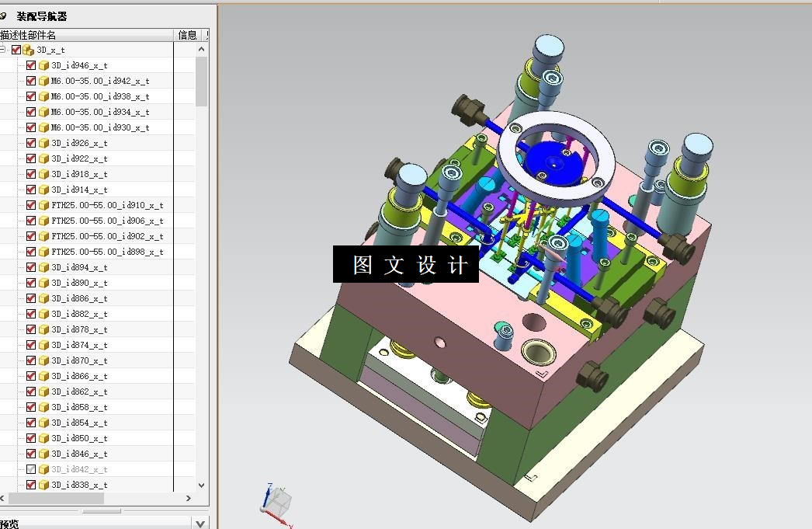Click part icon of 3D_id886_x_t
The image size is (812, 529).
click(x=43, y=298)
